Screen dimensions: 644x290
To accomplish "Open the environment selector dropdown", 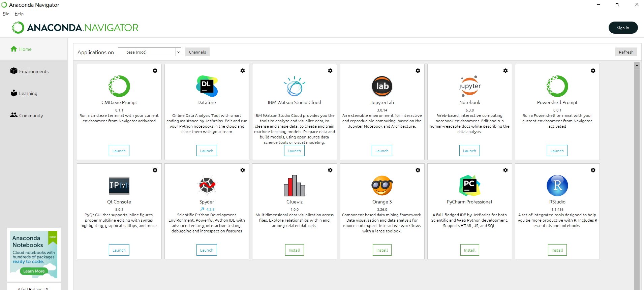I will [150, 52].
